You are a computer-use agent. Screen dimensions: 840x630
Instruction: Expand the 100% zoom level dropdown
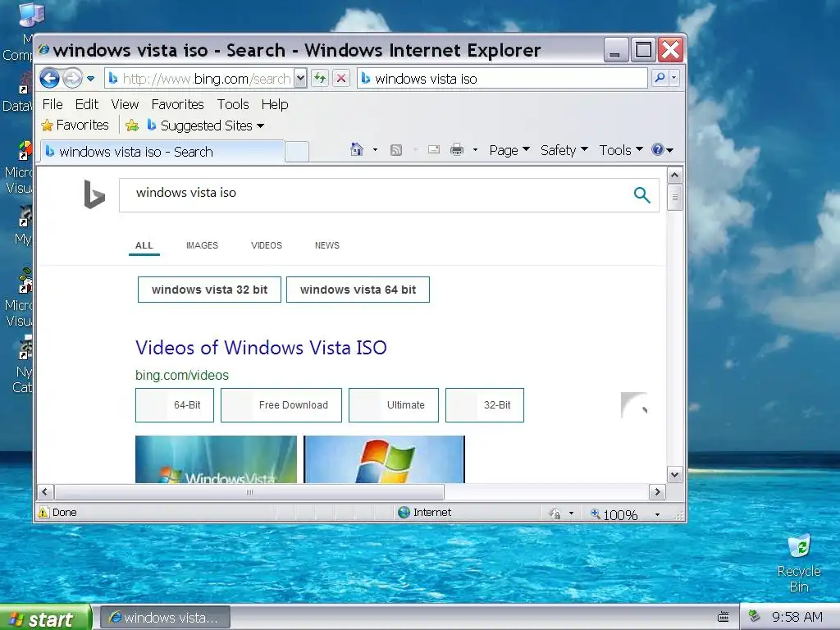pos(657,514)
